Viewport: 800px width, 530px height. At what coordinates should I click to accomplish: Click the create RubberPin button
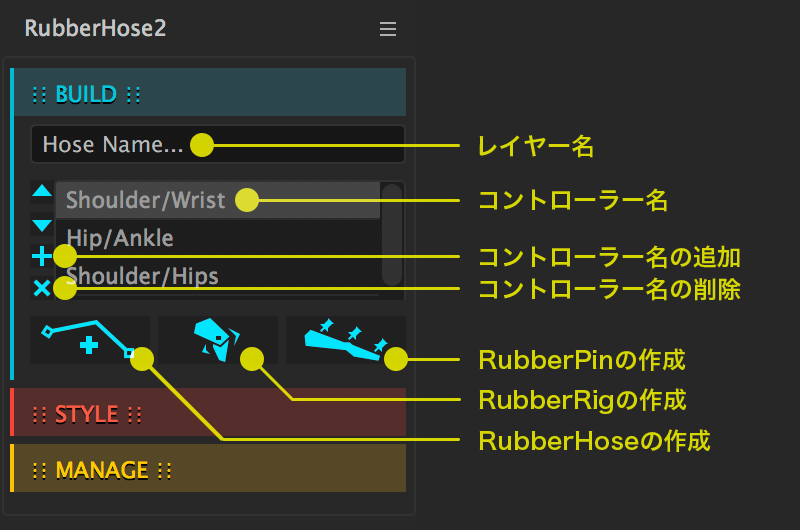tap(345, 340)
